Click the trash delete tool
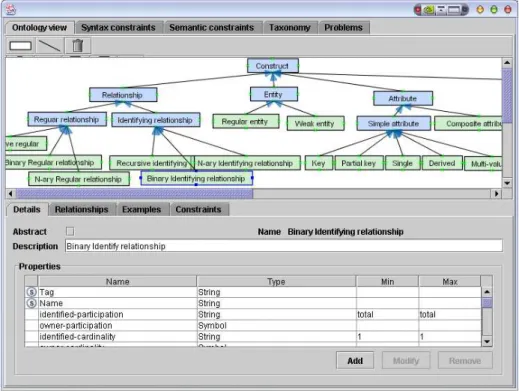Viewport: 519px width, 391px height. click(x=77, y=46)
